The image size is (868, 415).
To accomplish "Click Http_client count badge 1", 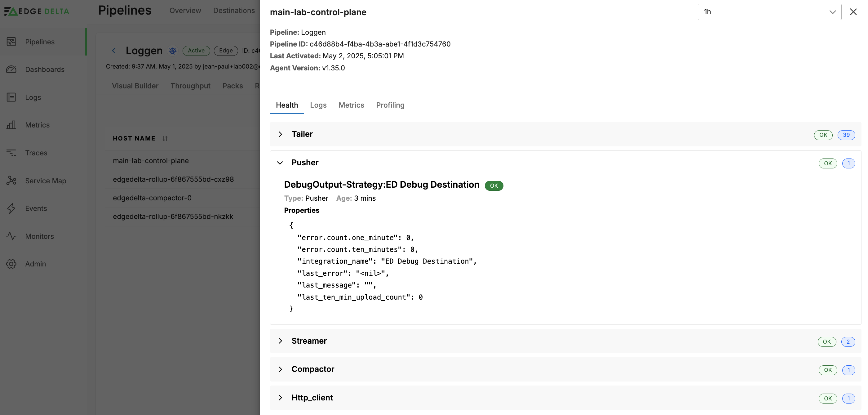I will [x=848, y=399].
